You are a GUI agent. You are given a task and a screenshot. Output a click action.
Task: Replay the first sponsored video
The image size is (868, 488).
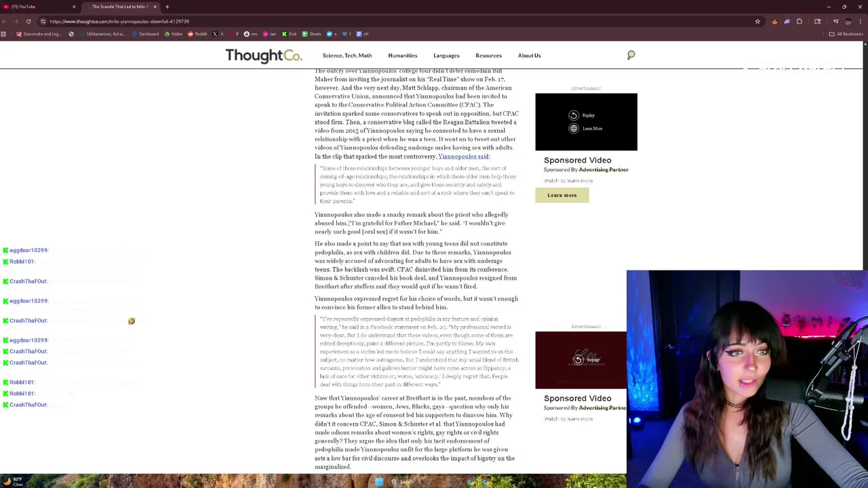[582, 115]
